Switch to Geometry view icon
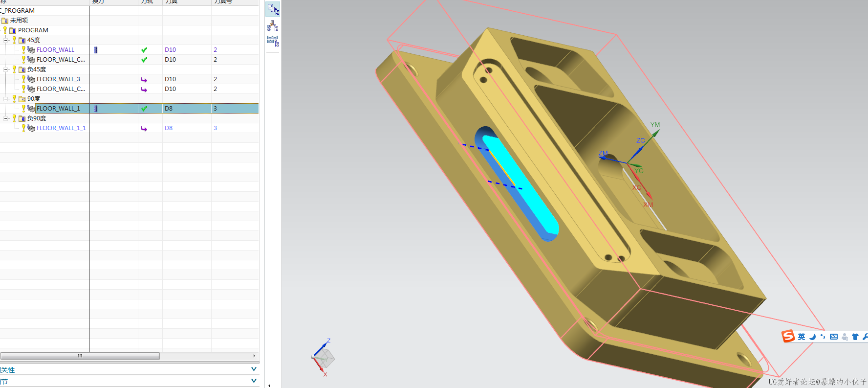Screen dimensions: 868x388 pyautogui.click(x=273, y=41)
